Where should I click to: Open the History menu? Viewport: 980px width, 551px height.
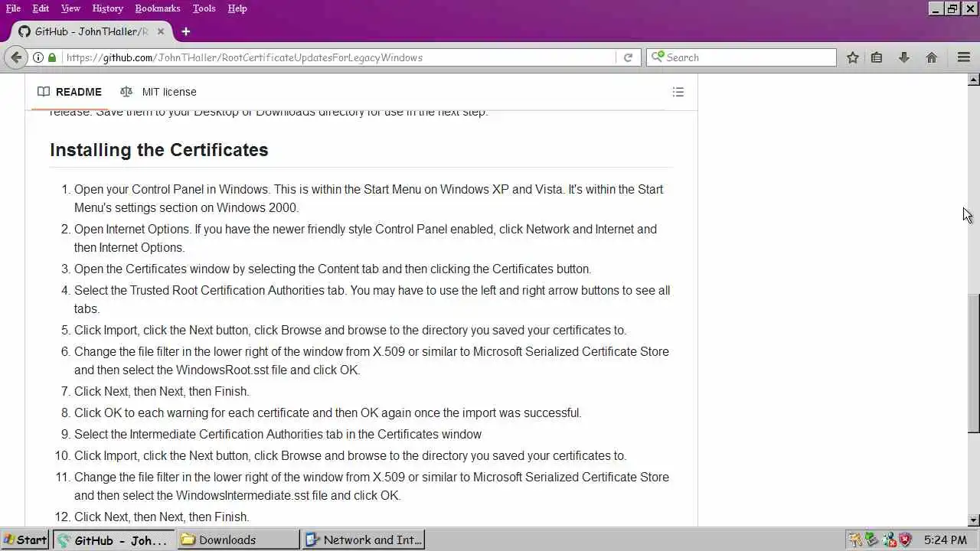107,8
